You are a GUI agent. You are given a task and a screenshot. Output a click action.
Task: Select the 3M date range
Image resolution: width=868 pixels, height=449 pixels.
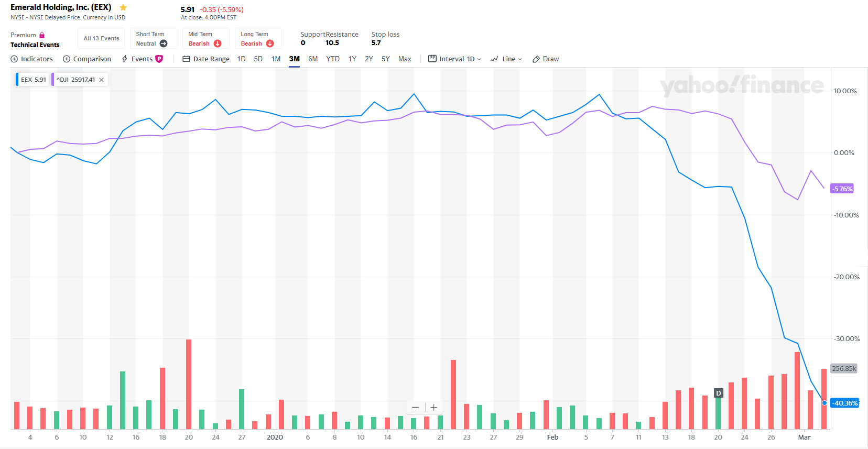tap(295, 59)
